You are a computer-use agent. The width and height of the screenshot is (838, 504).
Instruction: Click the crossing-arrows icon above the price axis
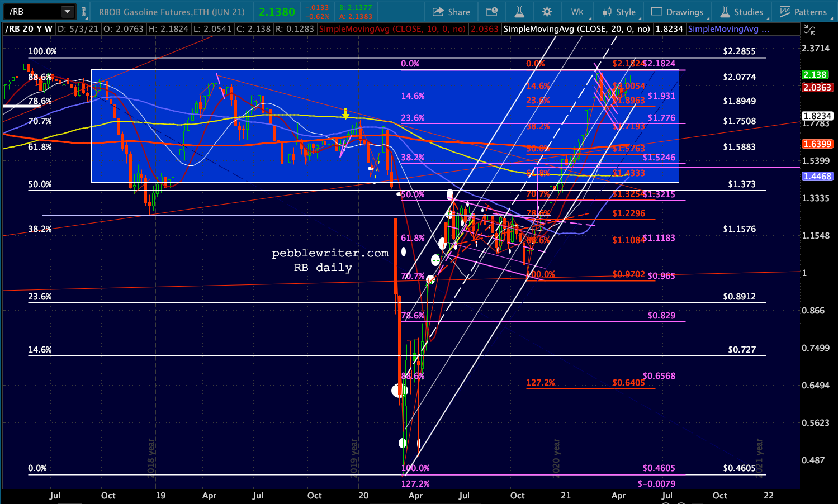[x=808, y=30]
